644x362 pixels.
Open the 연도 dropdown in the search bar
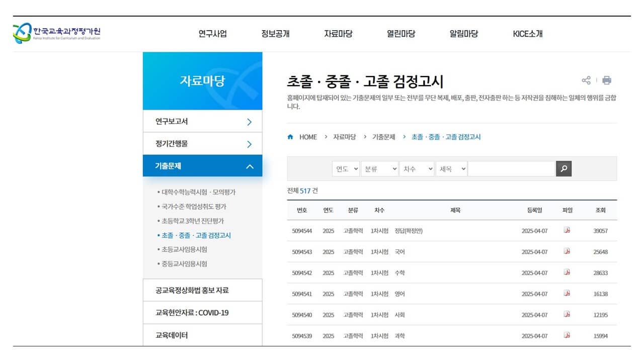pos(345,169)
